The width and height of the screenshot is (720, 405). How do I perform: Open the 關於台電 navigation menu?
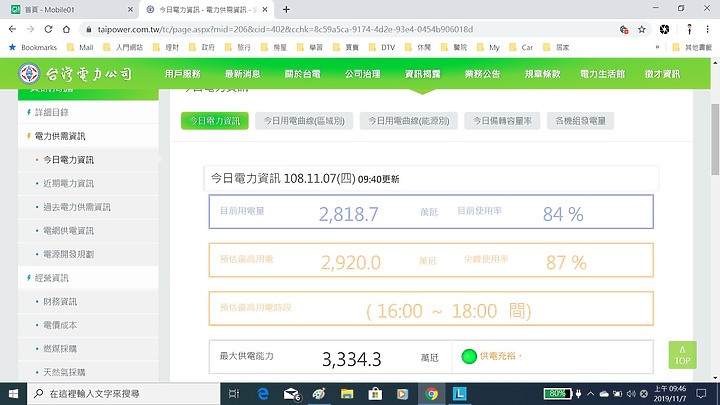(x=302, y=74)
